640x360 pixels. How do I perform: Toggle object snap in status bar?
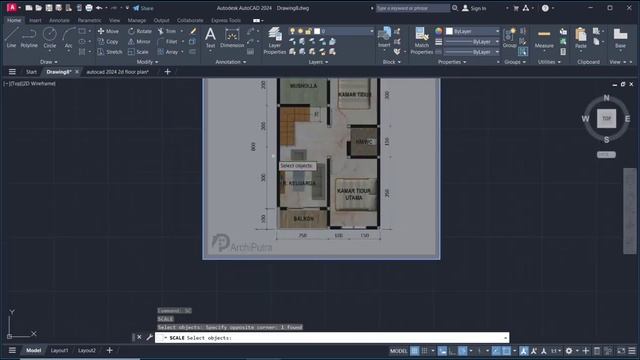(x=507, y=351)
